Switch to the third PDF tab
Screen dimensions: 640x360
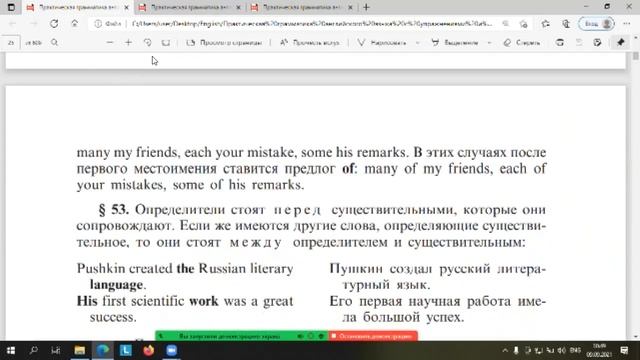pyautogui.click(x=302, y=7)
